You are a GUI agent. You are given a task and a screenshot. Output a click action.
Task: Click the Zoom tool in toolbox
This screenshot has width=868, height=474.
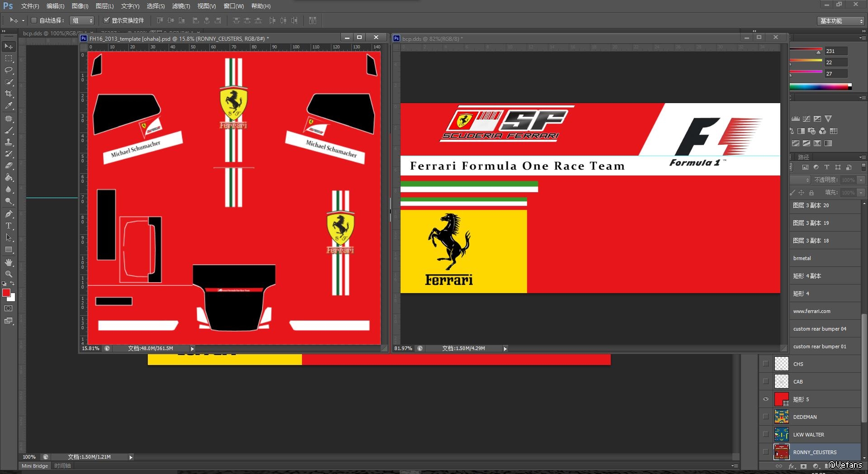tap(9, 274)
